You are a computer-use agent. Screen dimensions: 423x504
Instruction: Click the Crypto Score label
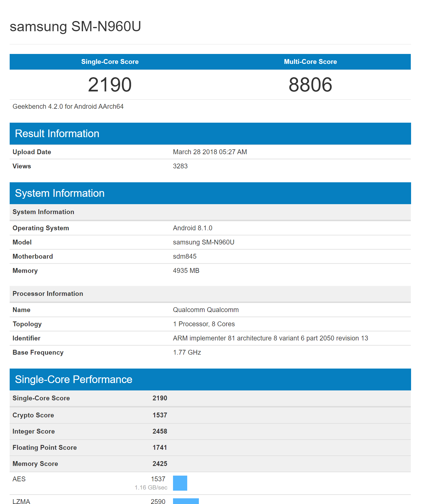coord(33,415)
